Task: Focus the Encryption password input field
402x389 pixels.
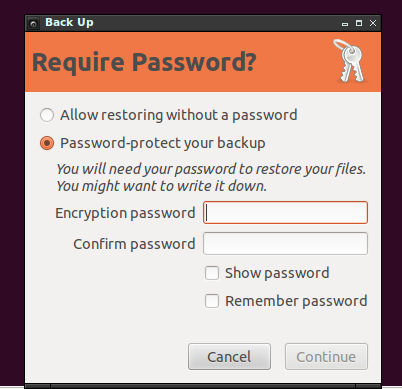Action: point(285,213)
